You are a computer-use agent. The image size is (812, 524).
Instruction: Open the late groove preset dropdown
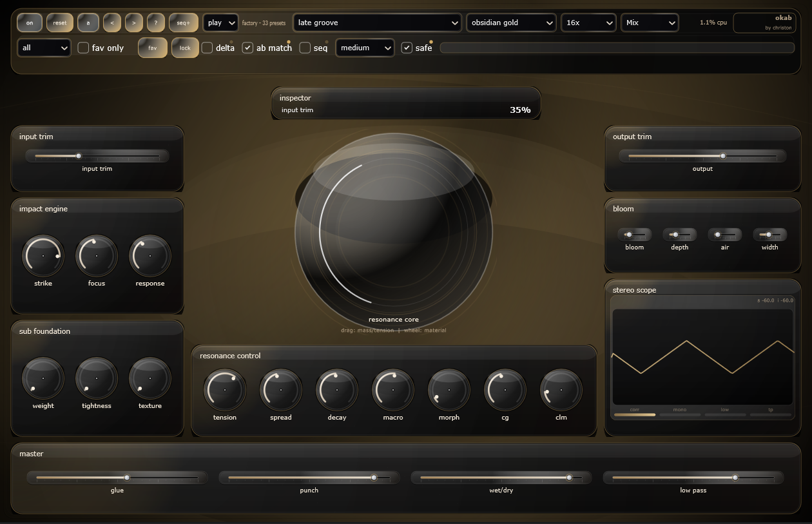click(377, 22)
